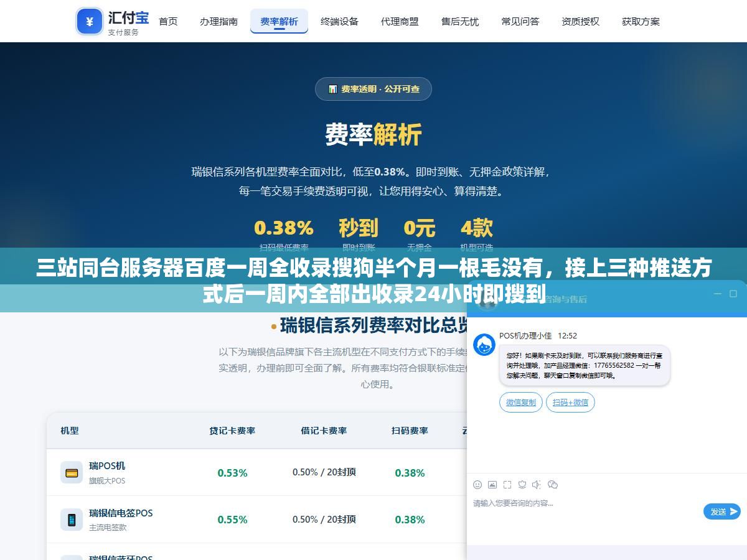Viewport: 747px width, 560px height.
Task: Click the 0.38% rate statistic
Action: (284, 228)
